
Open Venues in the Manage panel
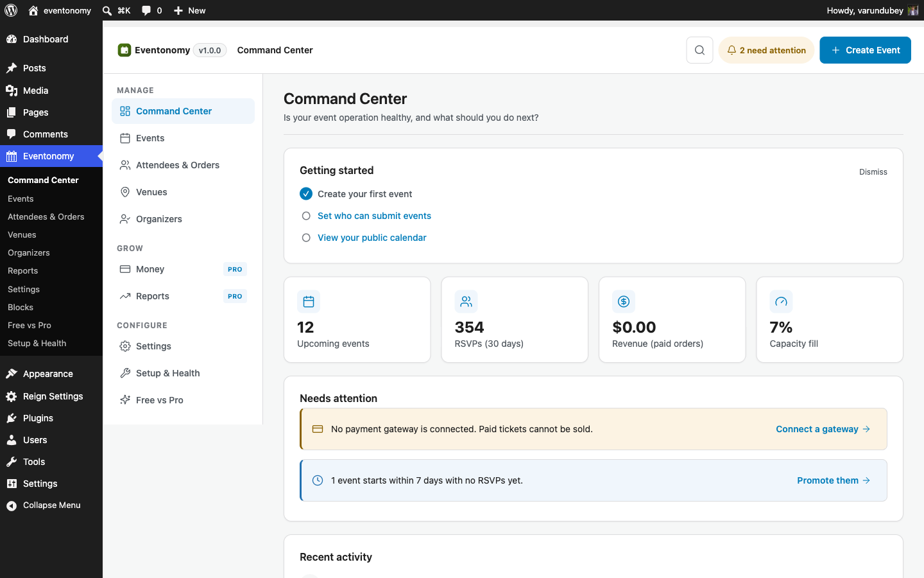click(183, 192)
